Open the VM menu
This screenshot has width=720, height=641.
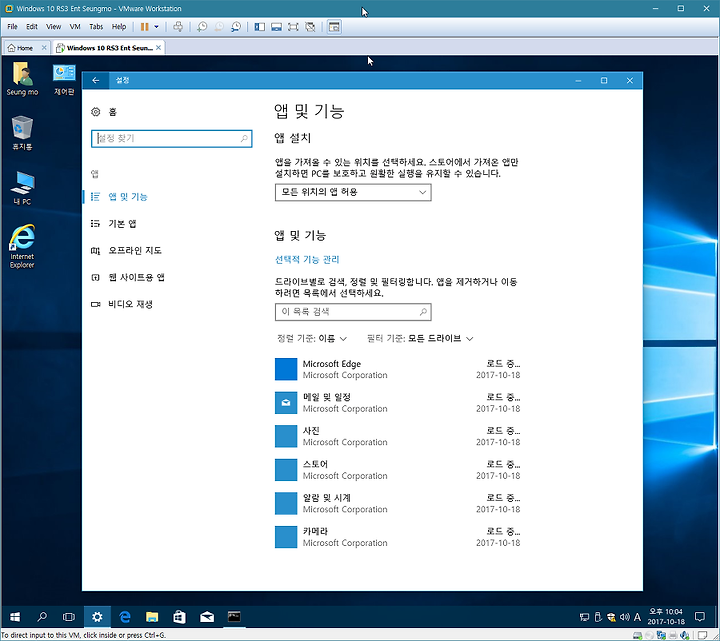[75, 27]
